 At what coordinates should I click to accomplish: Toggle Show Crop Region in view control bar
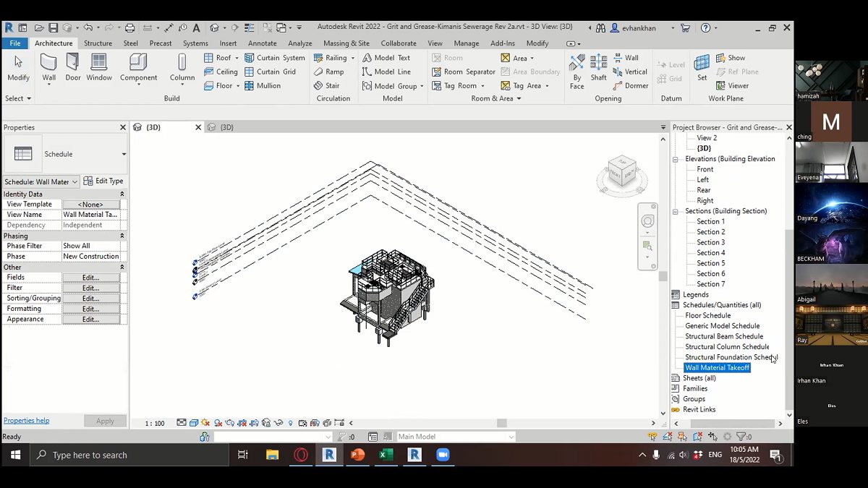click(254, 423)
